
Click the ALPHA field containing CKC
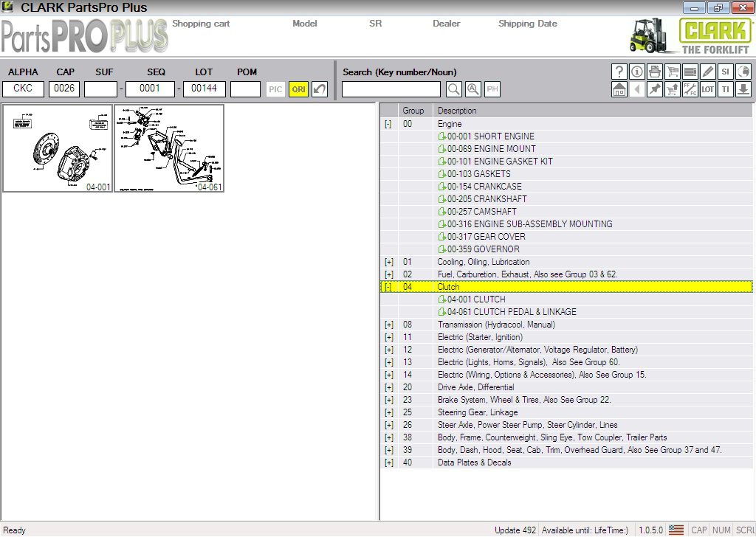(23, 89)
